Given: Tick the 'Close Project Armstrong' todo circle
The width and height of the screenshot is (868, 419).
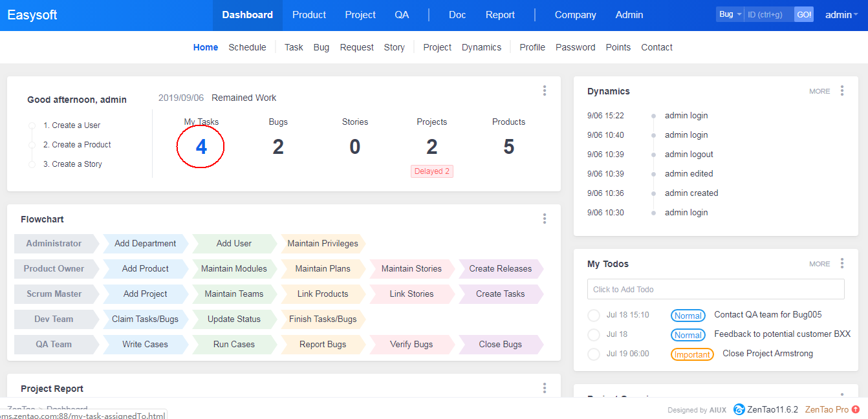Looking at the screenshot, I should tap(593, 354).
